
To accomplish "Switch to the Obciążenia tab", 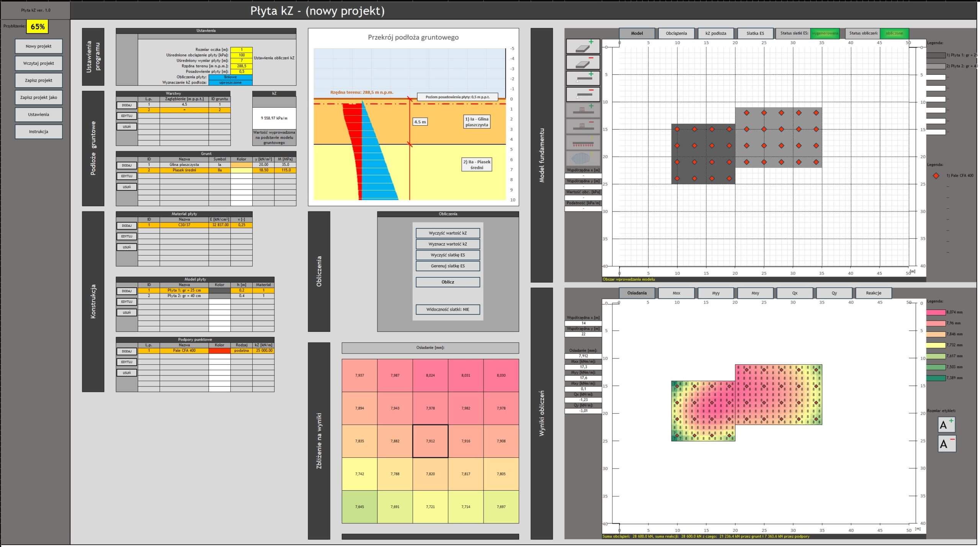I will coord(676,33).
